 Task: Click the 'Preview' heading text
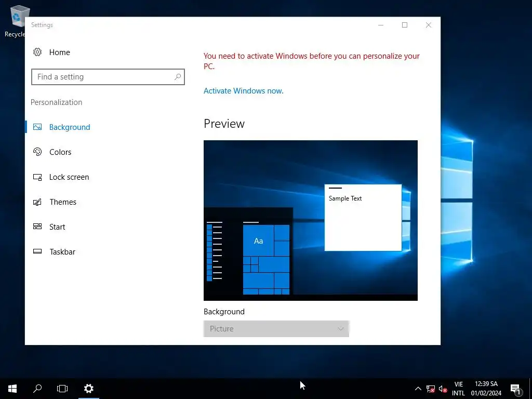[x=224, y=124]
